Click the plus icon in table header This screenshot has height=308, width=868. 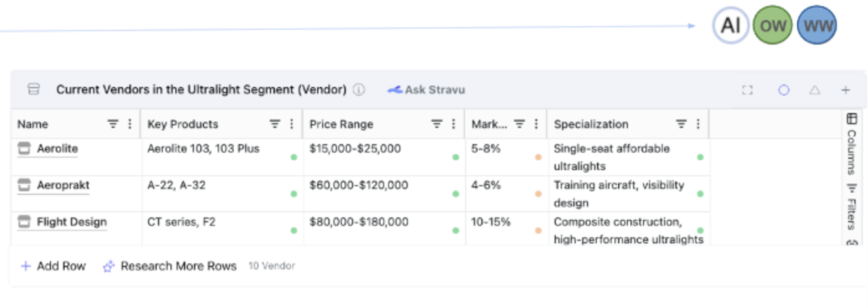[846, 90]
